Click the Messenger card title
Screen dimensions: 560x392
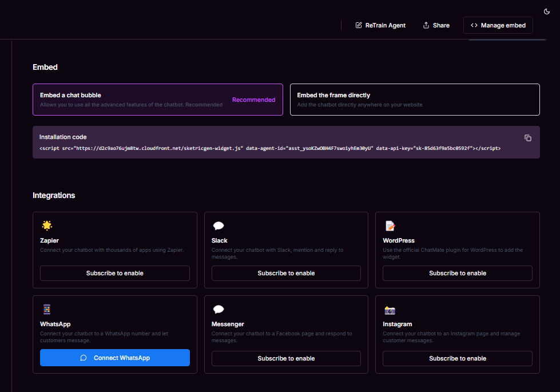click(x=228, y=324)
